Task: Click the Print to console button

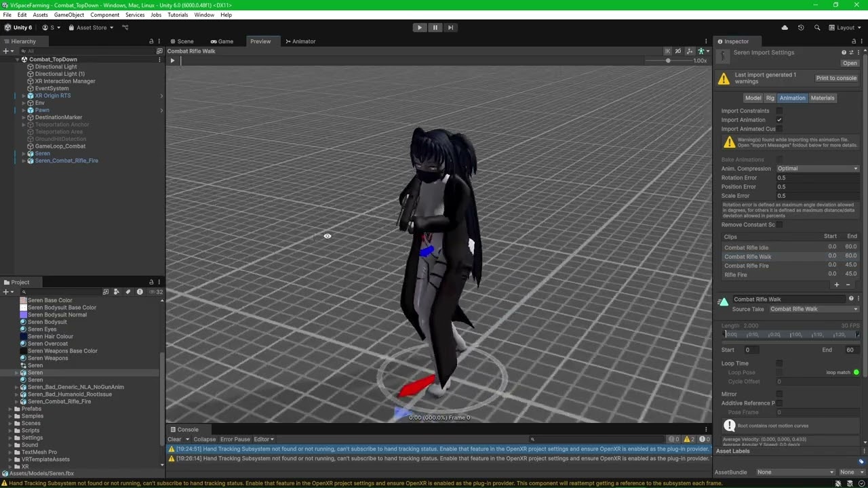Action: [x=836, y=78]
